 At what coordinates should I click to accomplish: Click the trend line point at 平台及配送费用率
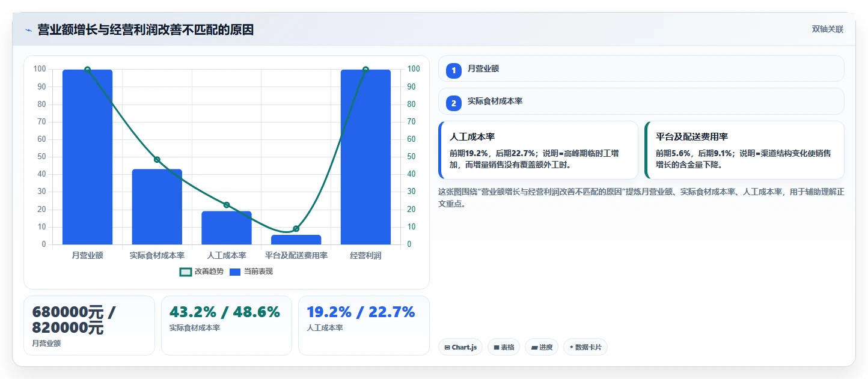coord(296,229)
